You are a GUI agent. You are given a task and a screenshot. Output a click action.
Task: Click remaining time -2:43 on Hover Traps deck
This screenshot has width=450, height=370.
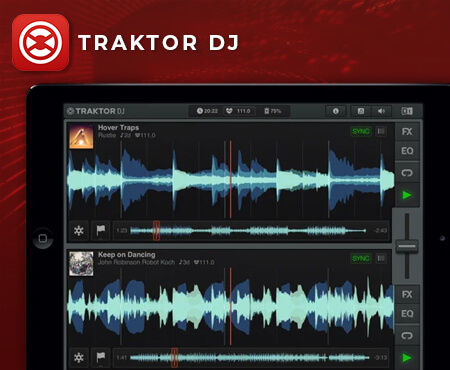coord(380,230)
